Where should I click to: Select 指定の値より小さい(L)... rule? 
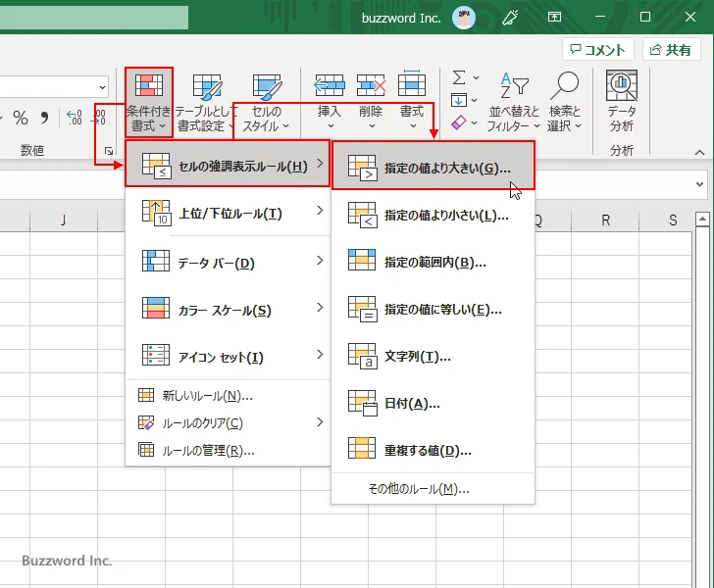pos(433,215)
